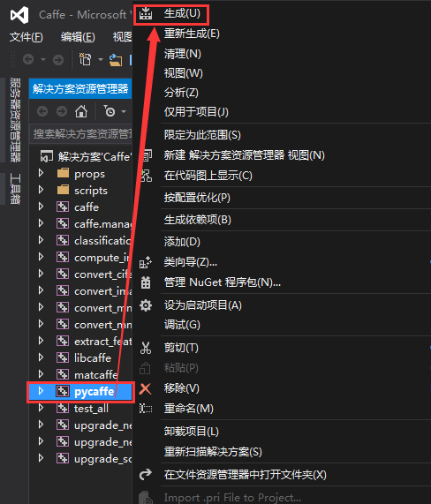
Task: Choose 移除(V) menu entry
Action: [182, 388]
